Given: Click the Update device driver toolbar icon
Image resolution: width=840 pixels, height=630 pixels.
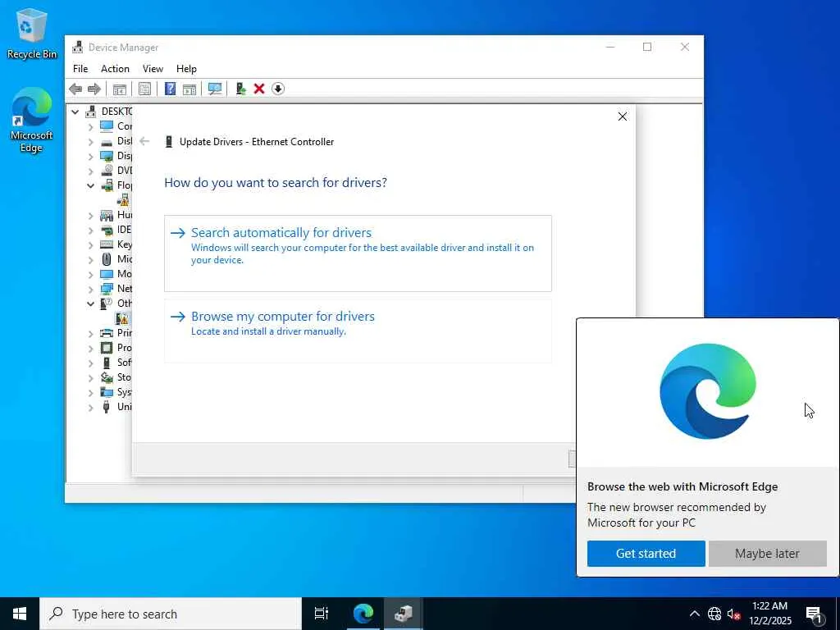Looking at the screenshot, I should point(240,89).
